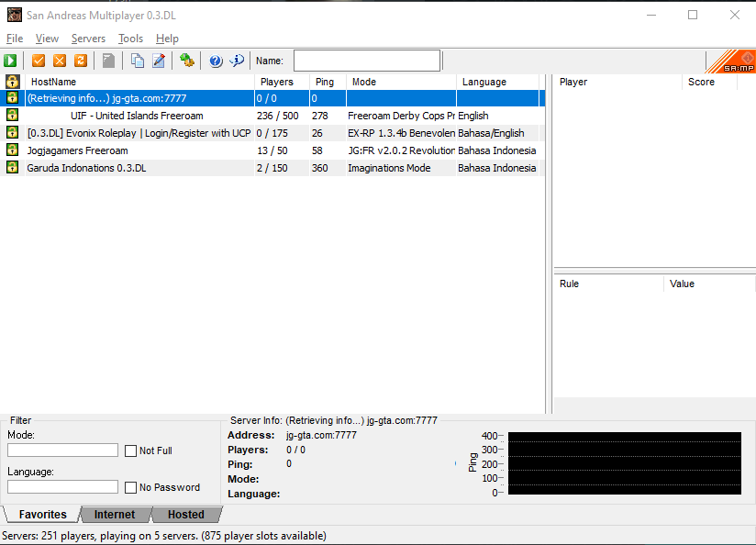Click lock icon of UIF Freeroam row

coord(12,116)
